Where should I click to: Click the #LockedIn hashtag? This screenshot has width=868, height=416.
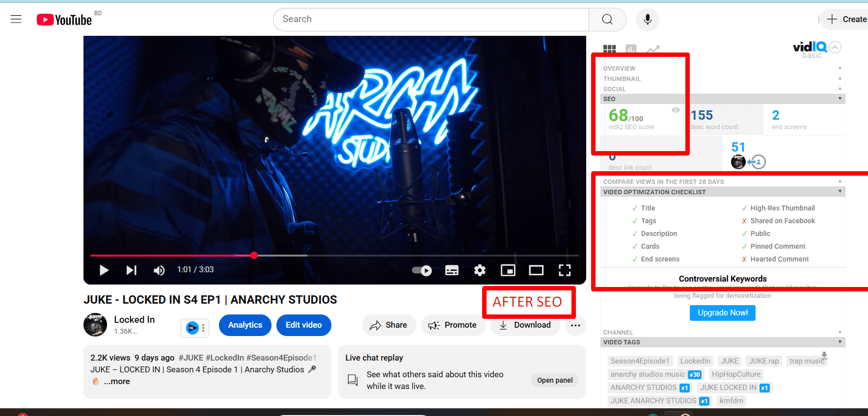click(225, 358)
